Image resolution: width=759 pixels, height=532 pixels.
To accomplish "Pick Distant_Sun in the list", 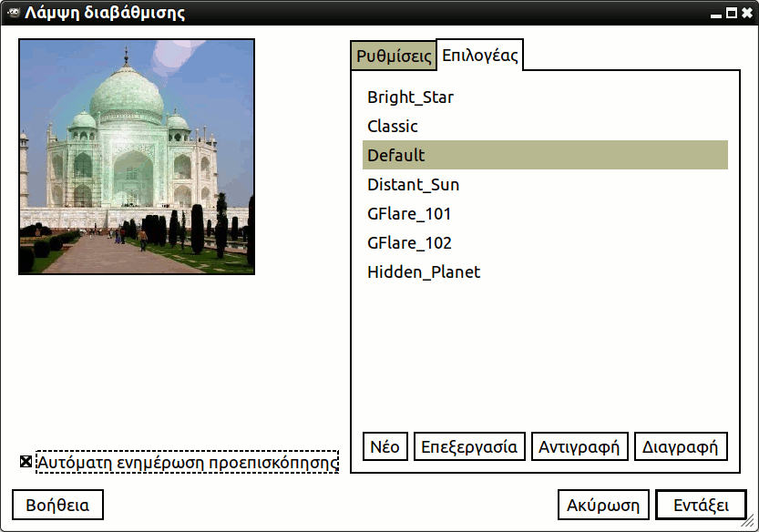I will [413, 184].
